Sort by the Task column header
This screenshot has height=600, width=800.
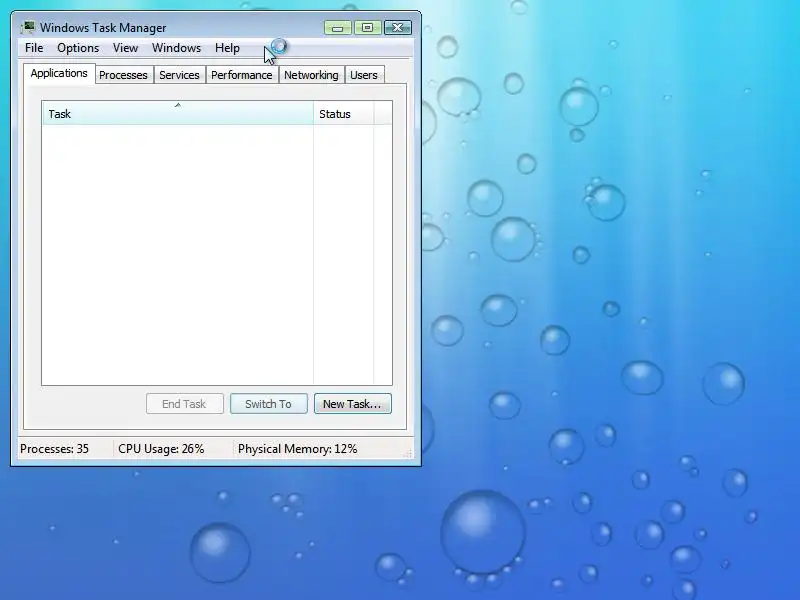178,113
